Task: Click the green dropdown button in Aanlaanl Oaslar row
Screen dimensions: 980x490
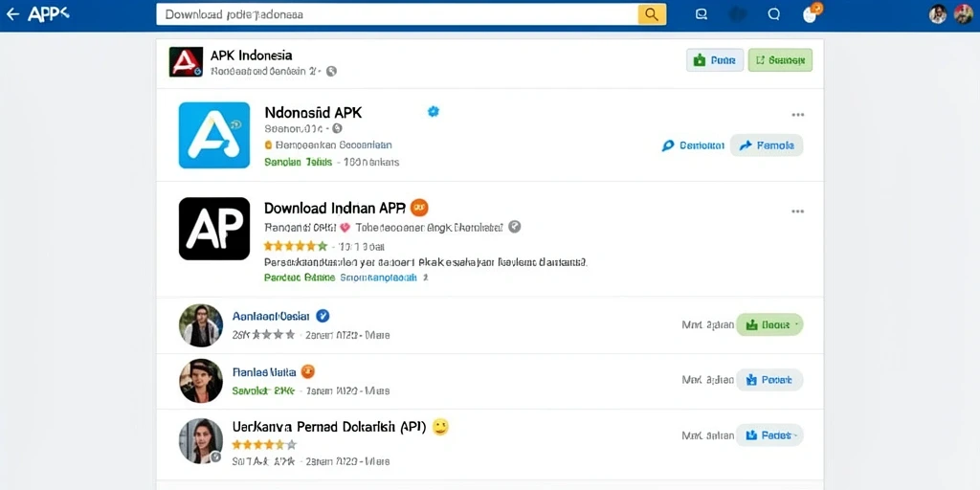Action: [769, 325]
